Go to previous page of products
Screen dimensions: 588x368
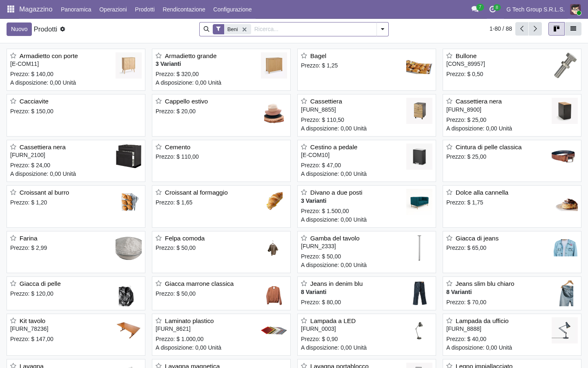tap(522, 29)
